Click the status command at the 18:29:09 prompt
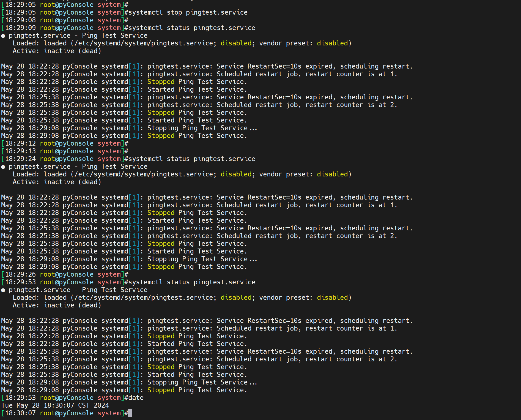 192,28
